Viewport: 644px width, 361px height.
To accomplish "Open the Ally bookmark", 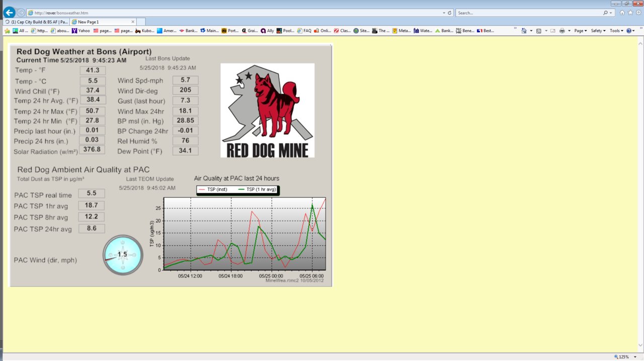I will [267, 31].
